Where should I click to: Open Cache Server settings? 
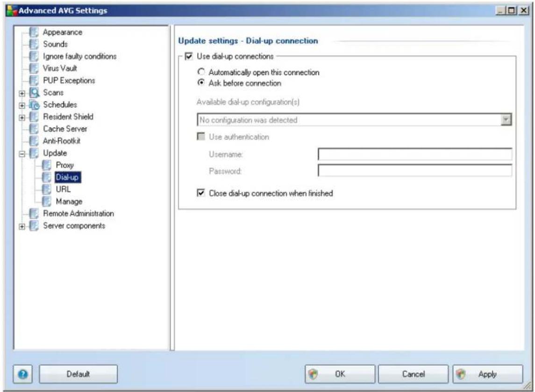point(65,129)
